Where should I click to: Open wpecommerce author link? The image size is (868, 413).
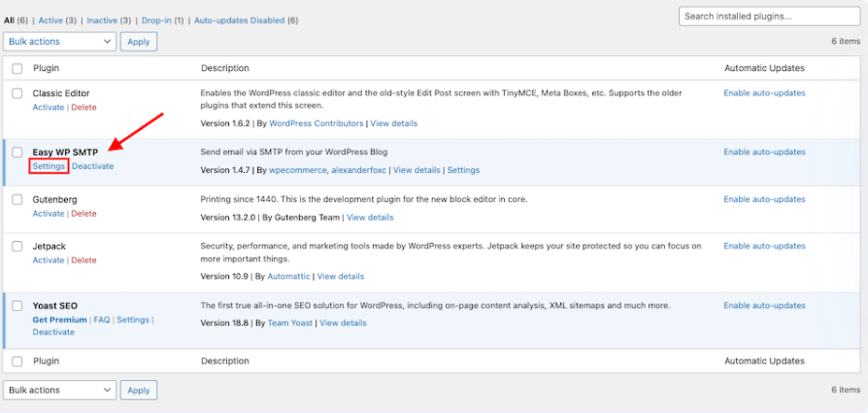[298, 170]
